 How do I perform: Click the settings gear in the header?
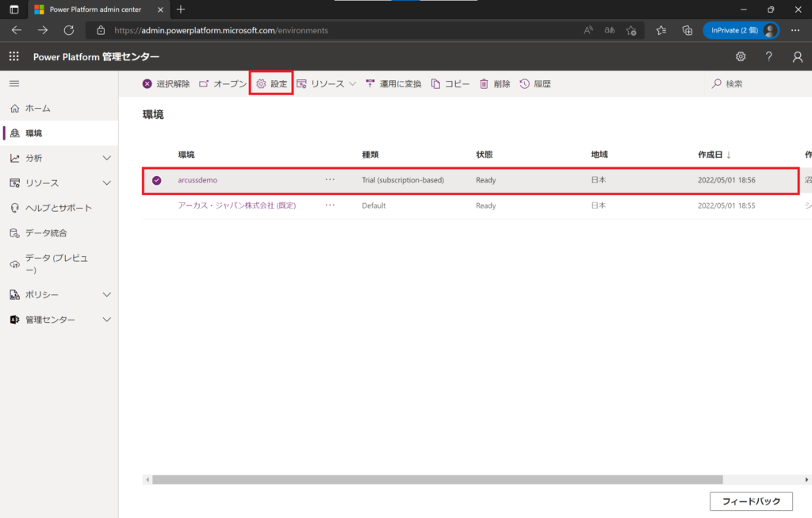click(x=741, y=56)
